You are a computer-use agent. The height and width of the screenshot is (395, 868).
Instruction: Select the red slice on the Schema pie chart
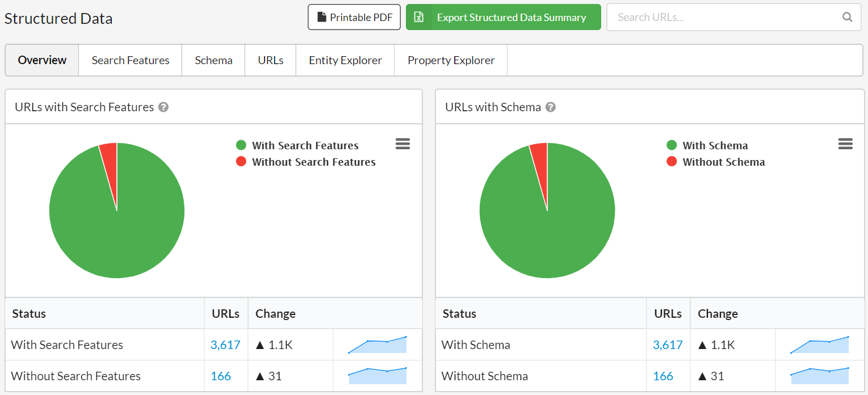pyautogui.click(x=541, y=159)
